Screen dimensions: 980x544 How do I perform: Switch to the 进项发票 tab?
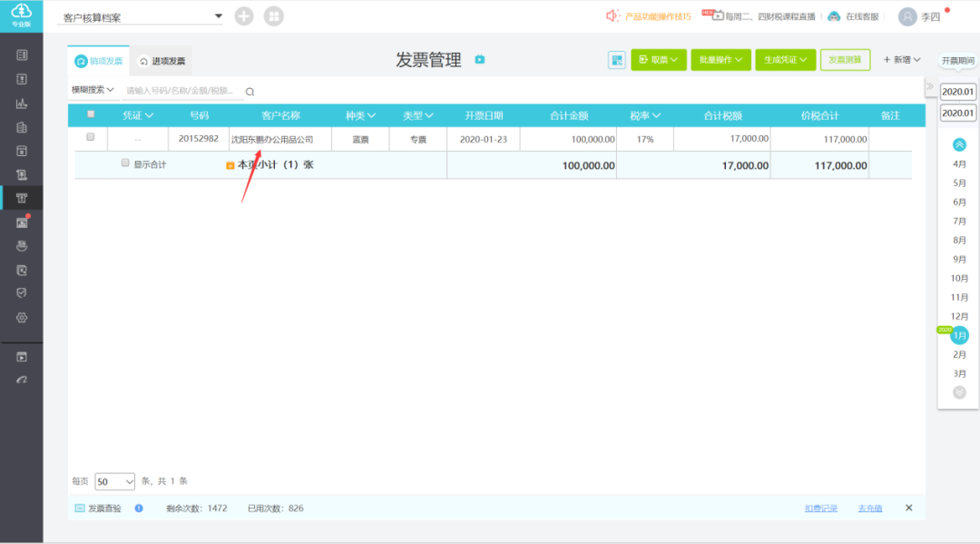click(x=162, y=61)
